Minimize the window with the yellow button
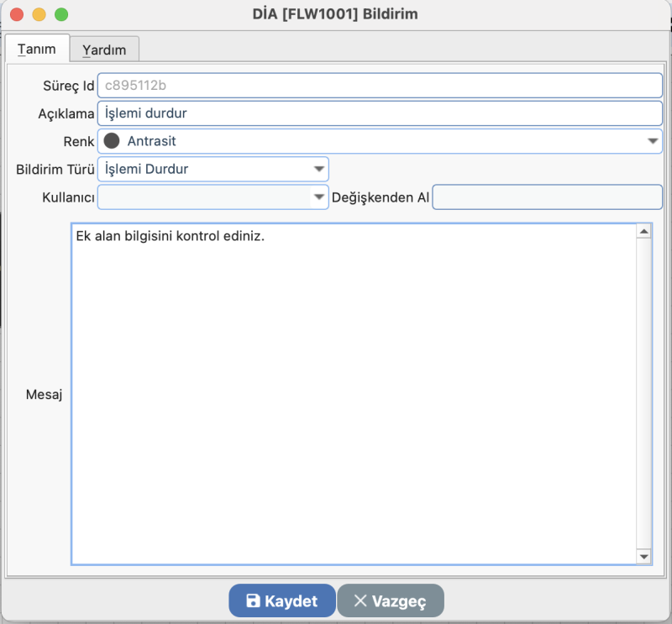 click(38, 14)
